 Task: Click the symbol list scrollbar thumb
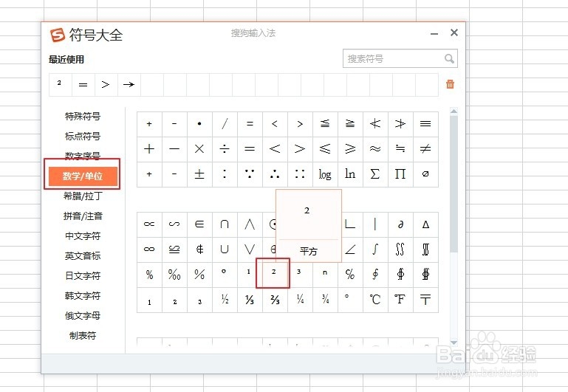[454, 184]
